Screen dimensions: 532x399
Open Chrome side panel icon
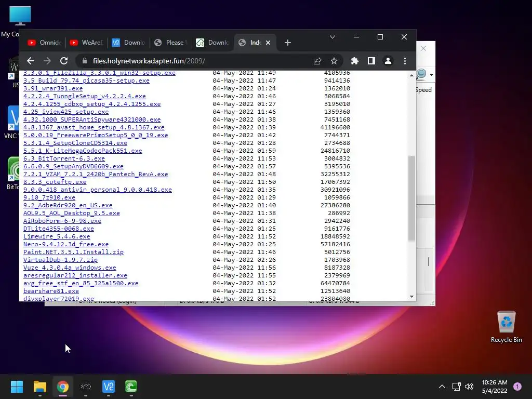(371, 61)
